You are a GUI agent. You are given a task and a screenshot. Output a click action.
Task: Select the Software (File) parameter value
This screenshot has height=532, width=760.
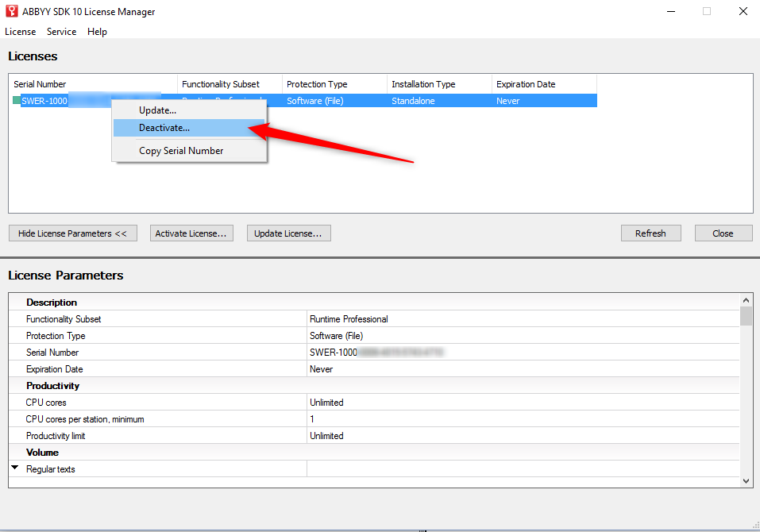point(337,336)
